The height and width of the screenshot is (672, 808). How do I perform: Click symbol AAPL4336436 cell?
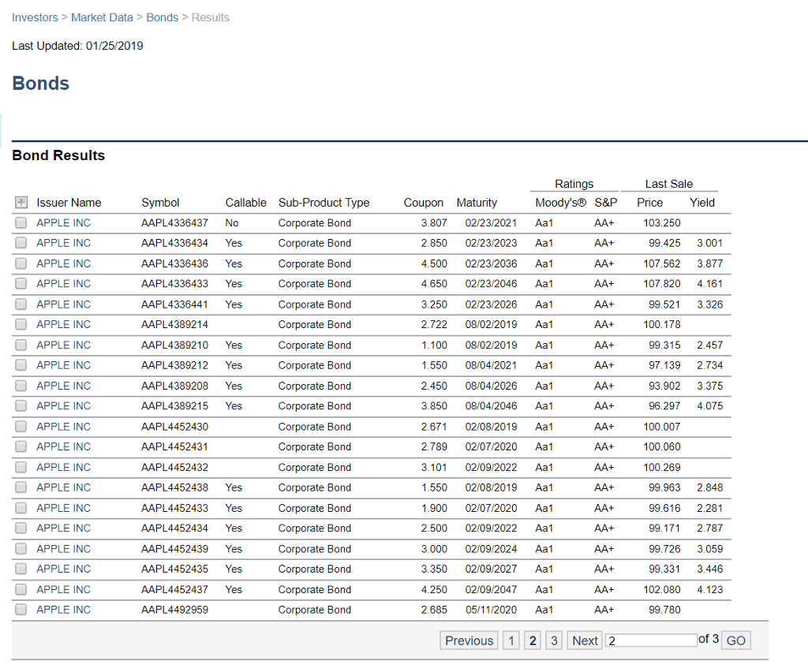point(174,263)
